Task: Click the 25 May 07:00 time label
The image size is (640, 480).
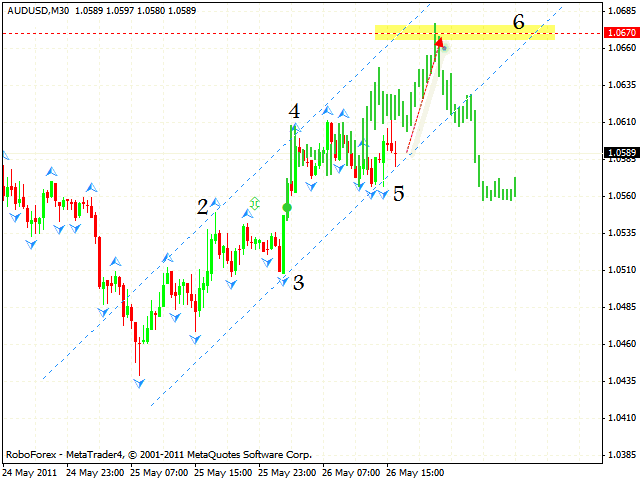Action: pyautogui.click(x=159, y=473)
